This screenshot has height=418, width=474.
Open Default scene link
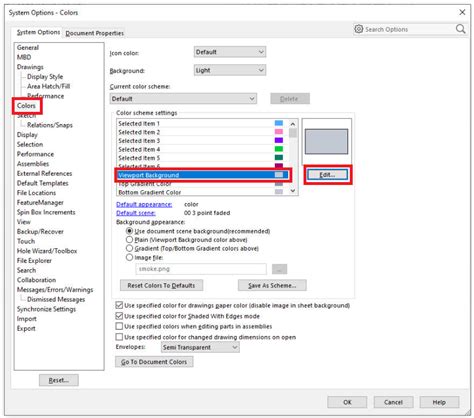(136, 213)
